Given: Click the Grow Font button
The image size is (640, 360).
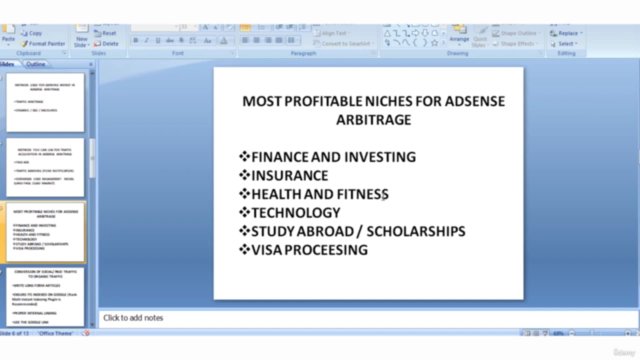Looking at the screenshot, I should click(x=205, y=27).
